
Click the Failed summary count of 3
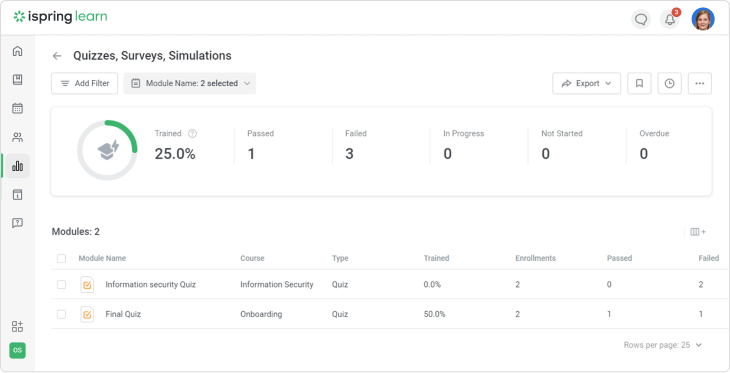(349, 154)
